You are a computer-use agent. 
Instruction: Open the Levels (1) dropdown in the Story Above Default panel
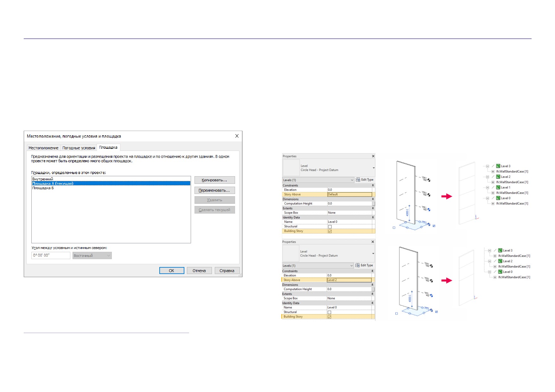click(x=352, y=180)
